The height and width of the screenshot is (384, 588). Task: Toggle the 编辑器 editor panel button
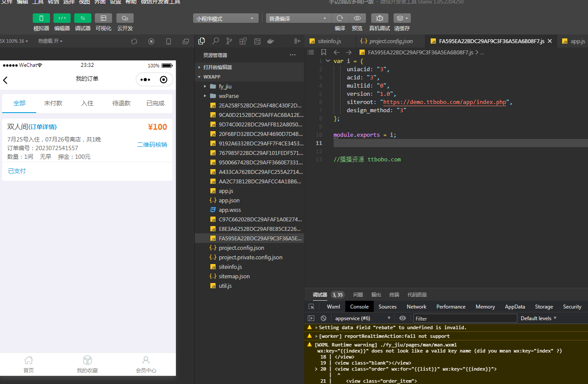(x=62, y=18)
